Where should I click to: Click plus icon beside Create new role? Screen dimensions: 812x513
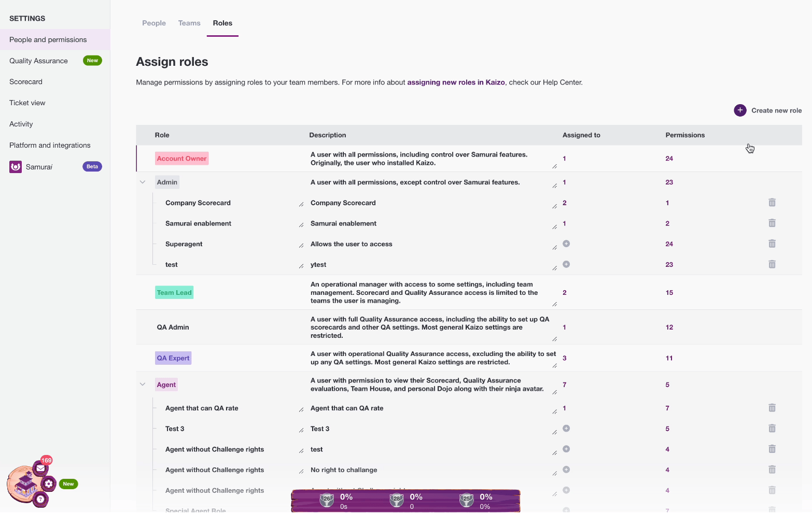(740, 110)
